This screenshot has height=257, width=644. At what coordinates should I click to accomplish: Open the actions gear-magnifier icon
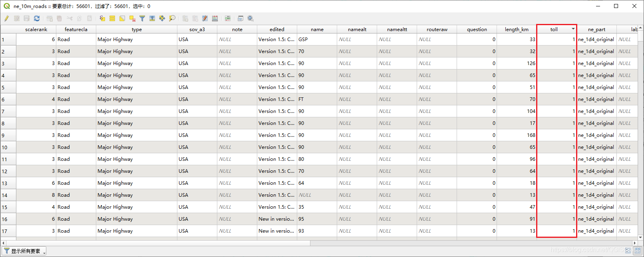(250, 18)
